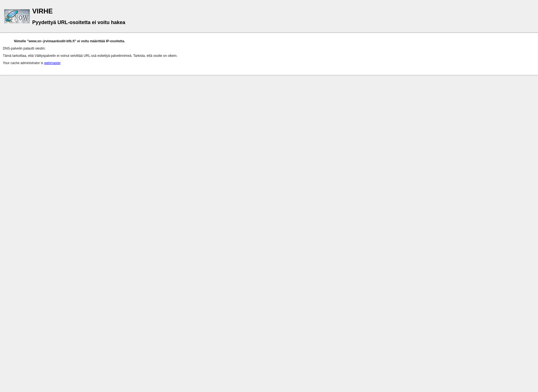
Task: Click the globe/network icon in header
Action: coord(17,15)
